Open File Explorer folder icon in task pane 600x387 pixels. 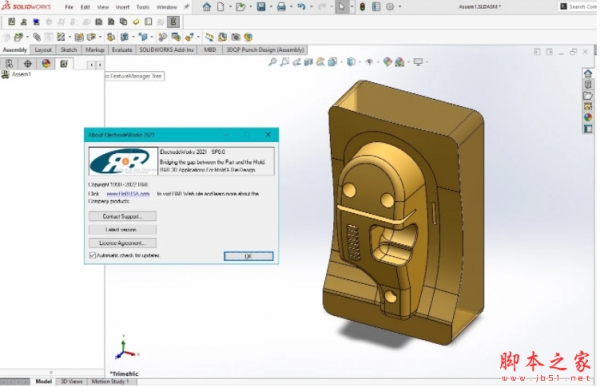(588, 96)
